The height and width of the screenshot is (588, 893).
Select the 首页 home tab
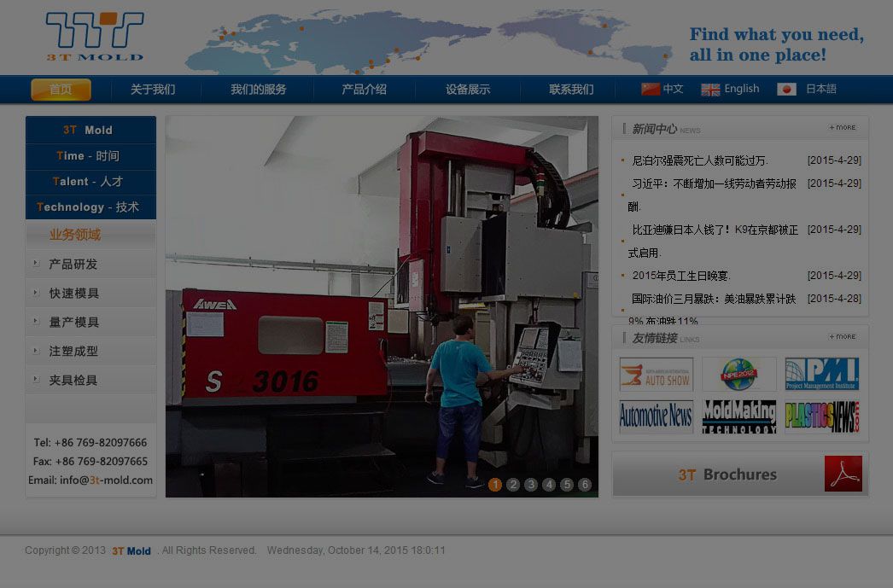61,90
